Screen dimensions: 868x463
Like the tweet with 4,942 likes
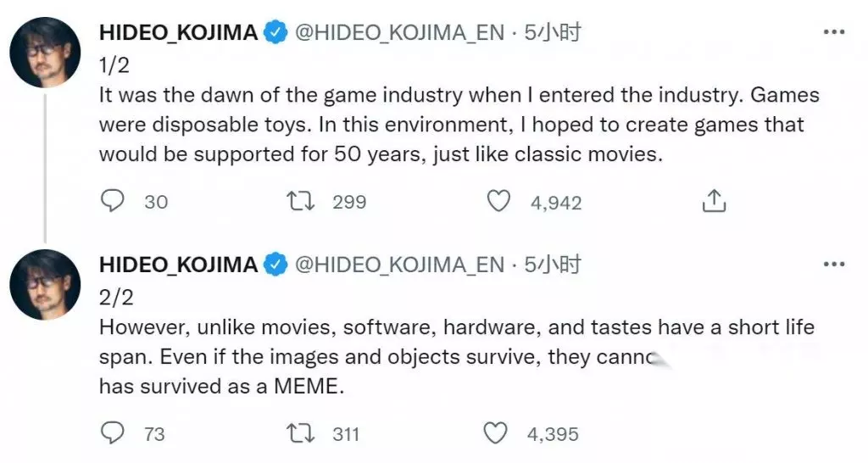500,201
